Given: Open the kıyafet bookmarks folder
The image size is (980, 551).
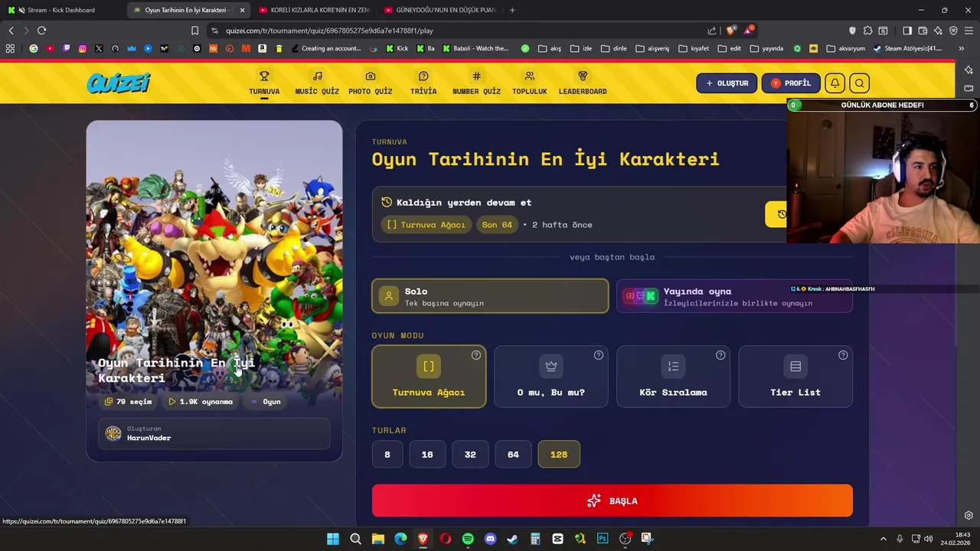Looking at the screenshot, I should pyautogui.click(x=694, y=48).
